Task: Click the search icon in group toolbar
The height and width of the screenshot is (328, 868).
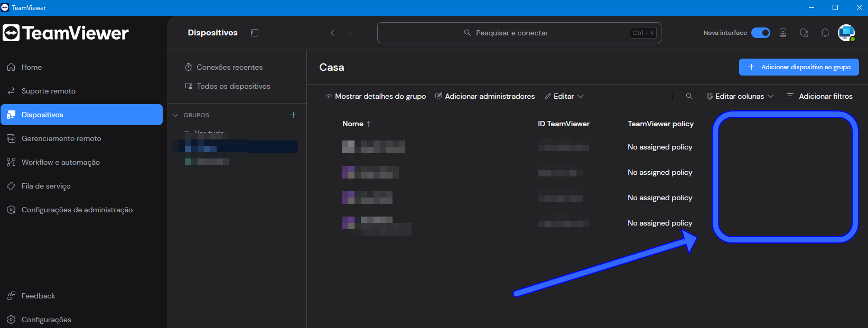Action: click(689, 96)
